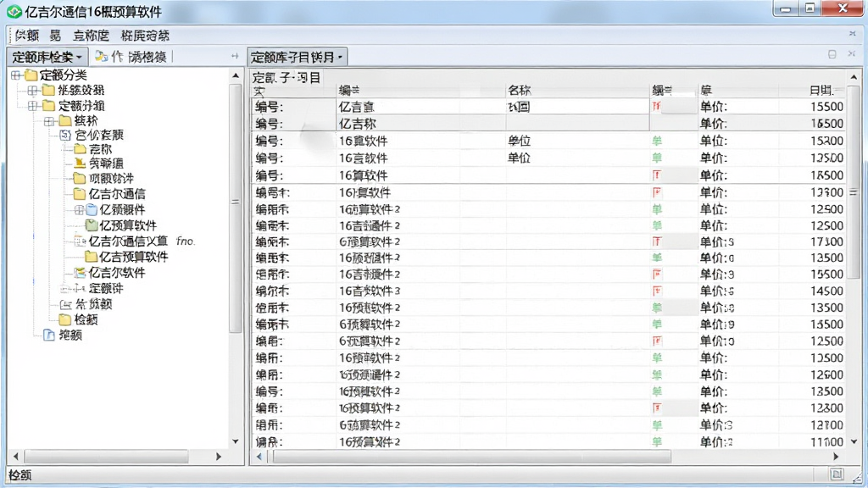Click the tab label directly above the table headers
Image resolution: width=868 pixels, height=488 pixels.
(287, 77)
